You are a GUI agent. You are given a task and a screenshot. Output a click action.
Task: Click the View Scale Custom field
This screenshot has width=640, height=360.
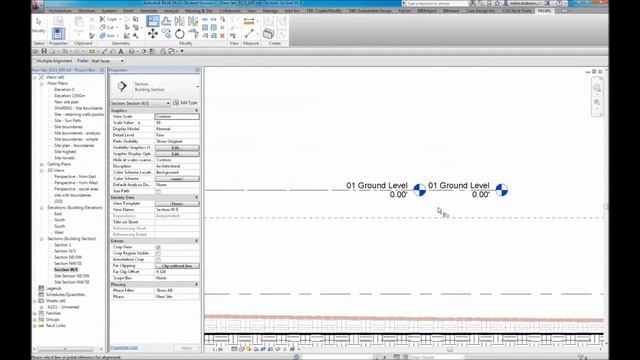pyautogui.click(x=177, y=116)
